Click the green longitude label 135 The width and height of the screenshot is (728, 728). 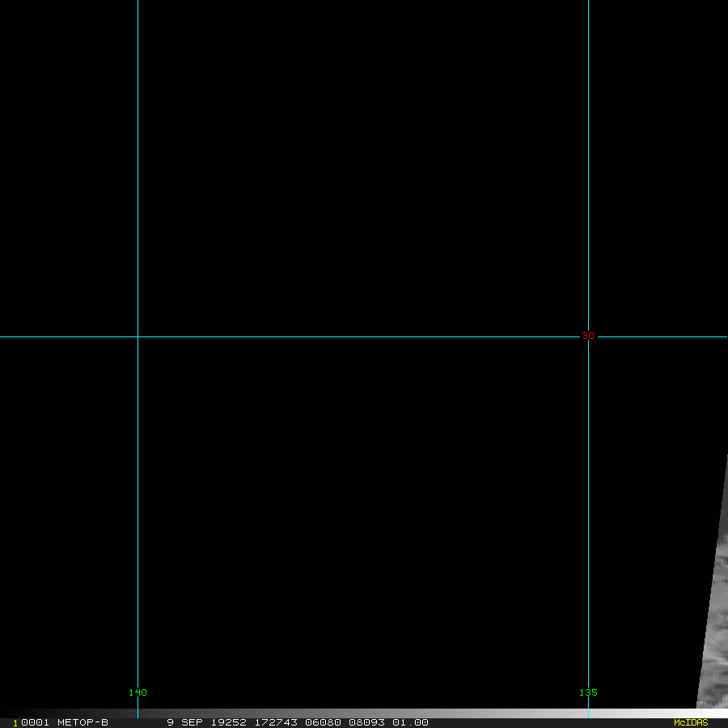click(x=588, y=692)
